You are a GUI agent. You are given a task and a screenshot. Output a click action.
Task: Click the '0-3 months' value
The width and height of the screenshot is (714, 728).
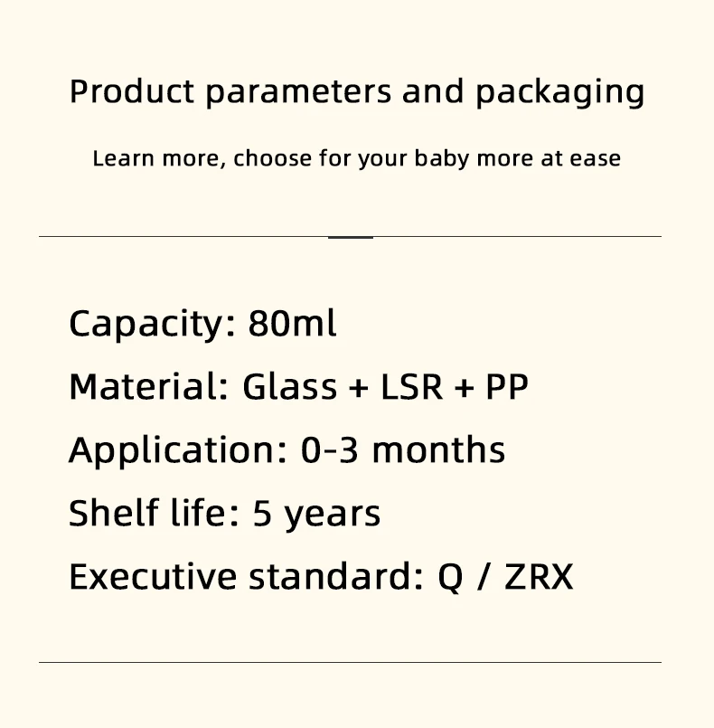(x=403, y=450)
